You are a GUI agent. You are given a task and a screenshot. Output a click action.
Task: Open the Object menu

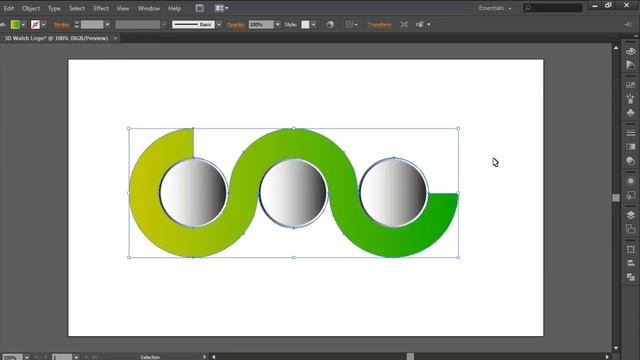point(31,8)
